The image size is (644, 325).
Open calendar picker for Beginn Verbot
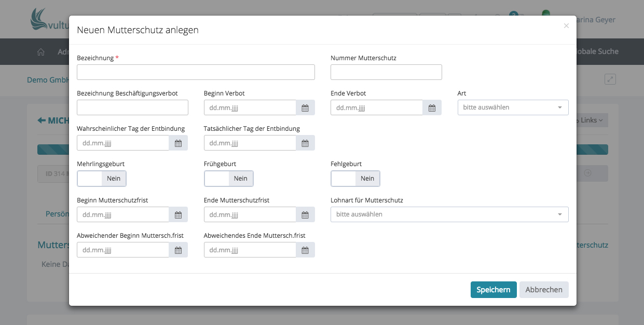(x=305, y=108)
